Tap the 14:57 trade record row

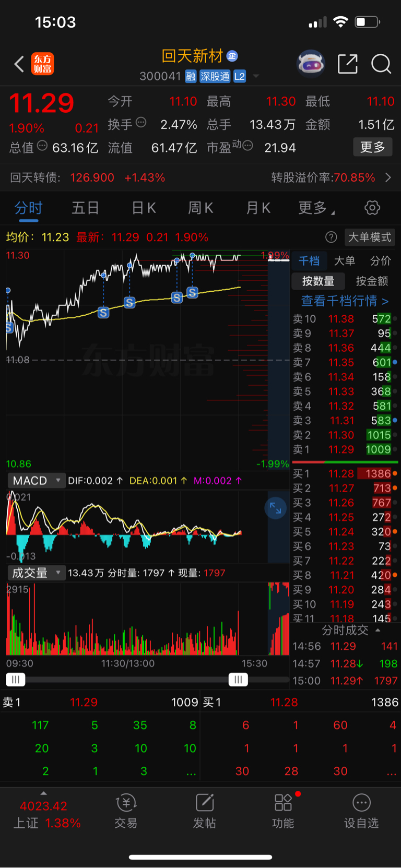click(x=345, y=663)
